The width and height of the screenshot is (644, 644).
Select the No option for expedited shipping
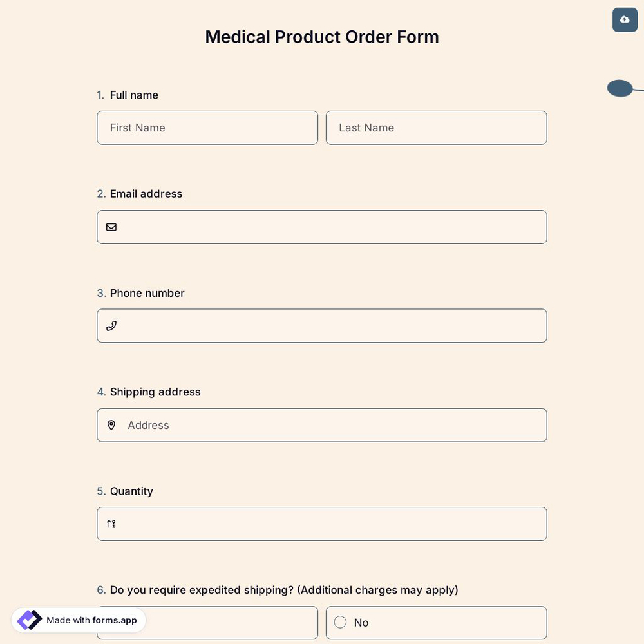[436, 622]
